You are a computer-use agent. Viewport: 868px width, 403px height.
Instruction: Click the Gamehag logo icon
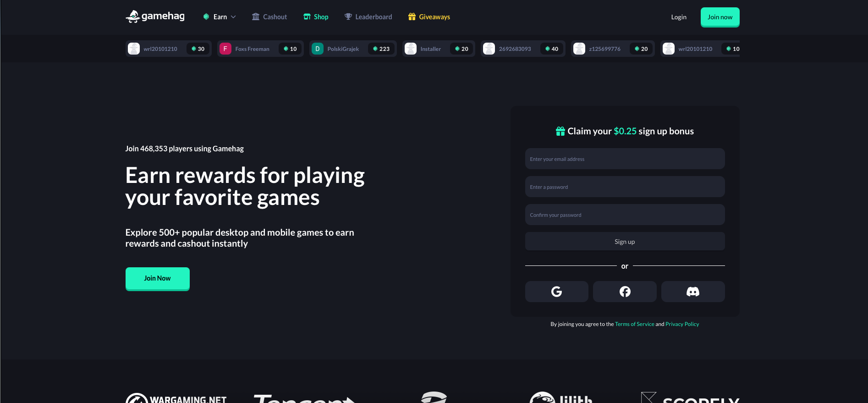click(133, 17)
